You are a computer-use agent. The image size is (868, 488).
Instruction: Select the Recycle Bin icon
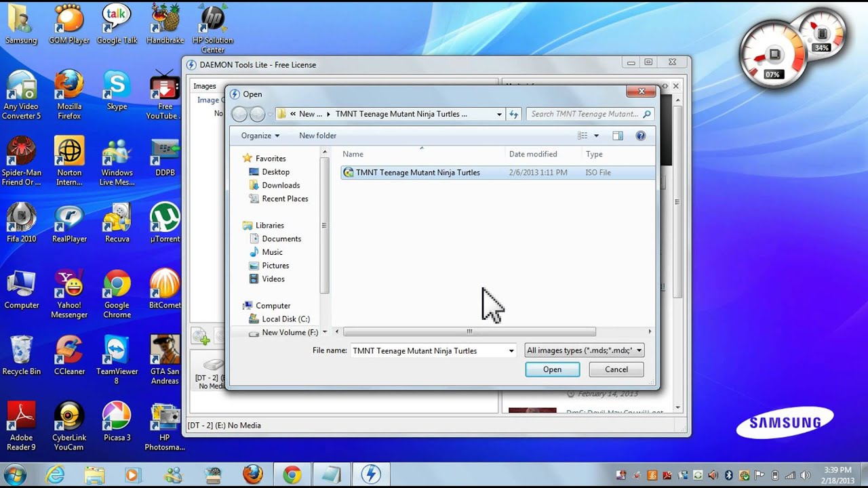coord(21,356)
